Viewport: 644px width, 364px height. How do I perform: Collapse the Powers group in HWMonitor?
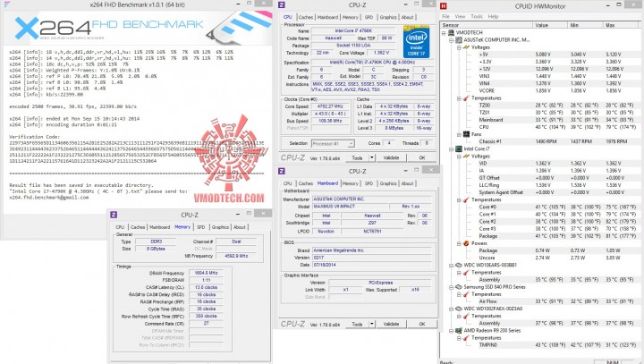459,243
